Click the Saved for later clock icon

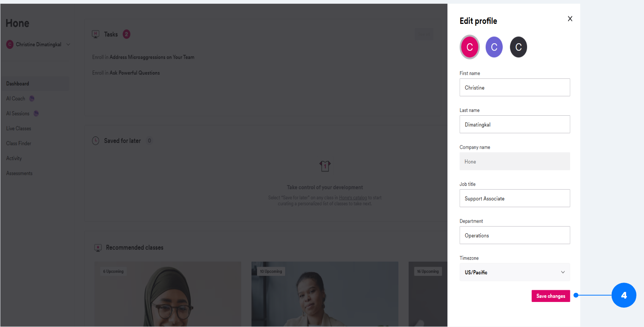point(96,141)
